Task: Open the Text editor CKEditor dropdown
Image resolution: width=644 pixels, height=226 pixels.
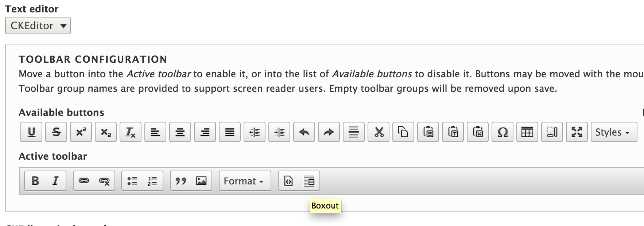Action: tap(38, 26)
